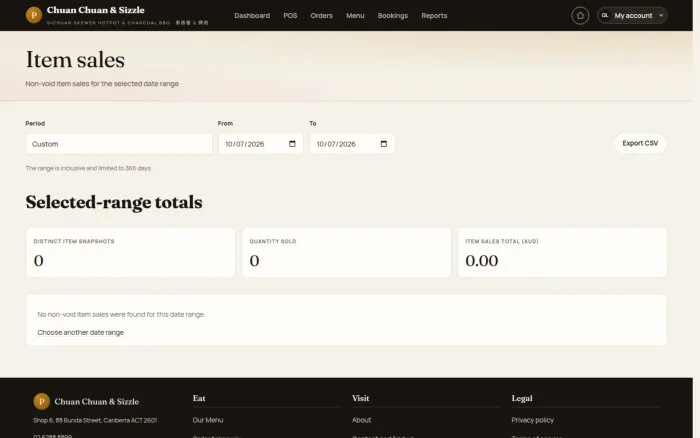
Task: Click the Distinct Item Snapshots card
Action: (x=130, y=253)
